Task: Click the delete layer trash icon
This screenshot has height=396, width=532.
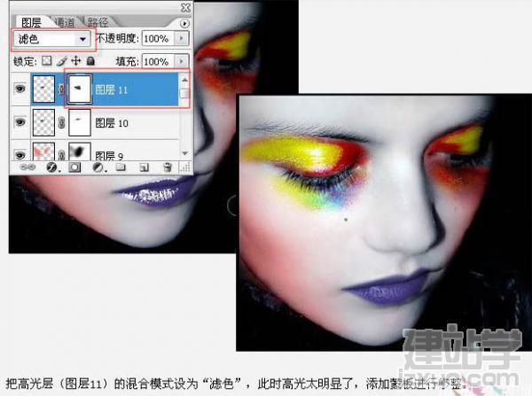Action: (x=168, y=167)
